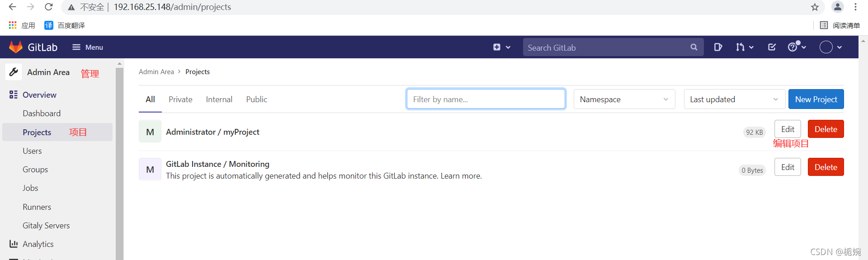Click the Admin Area breadcrumb link
This screenshot has width=868, height=260.
click(x=156, y=72)
